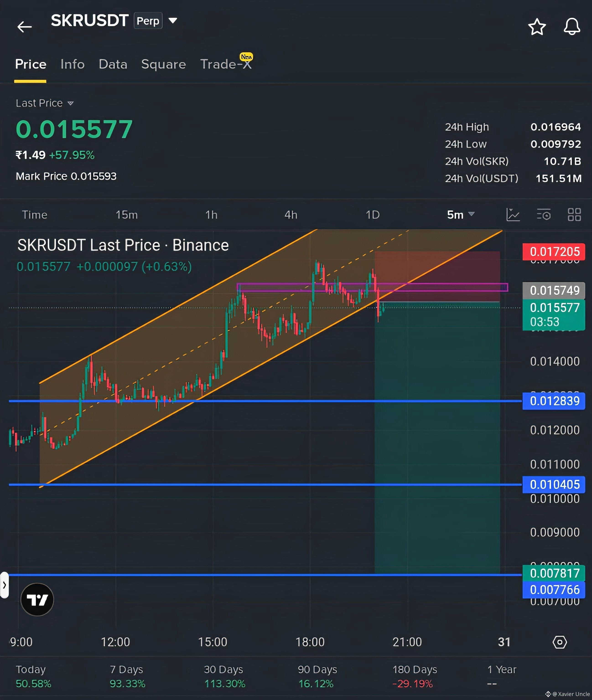Screen dimensions: 592x700
Task: Open the SKRUSDT pair selector dropdown arrow
Action: [x=173, y=21]
